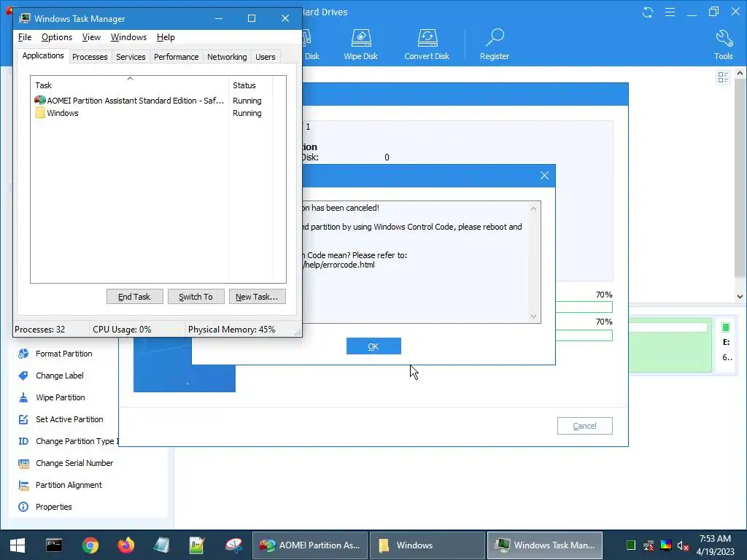This screenshot has width=747, height=560.
Task: Activate the AOMEI Partition Assistant taskbar button
Action: pos(309,545)
